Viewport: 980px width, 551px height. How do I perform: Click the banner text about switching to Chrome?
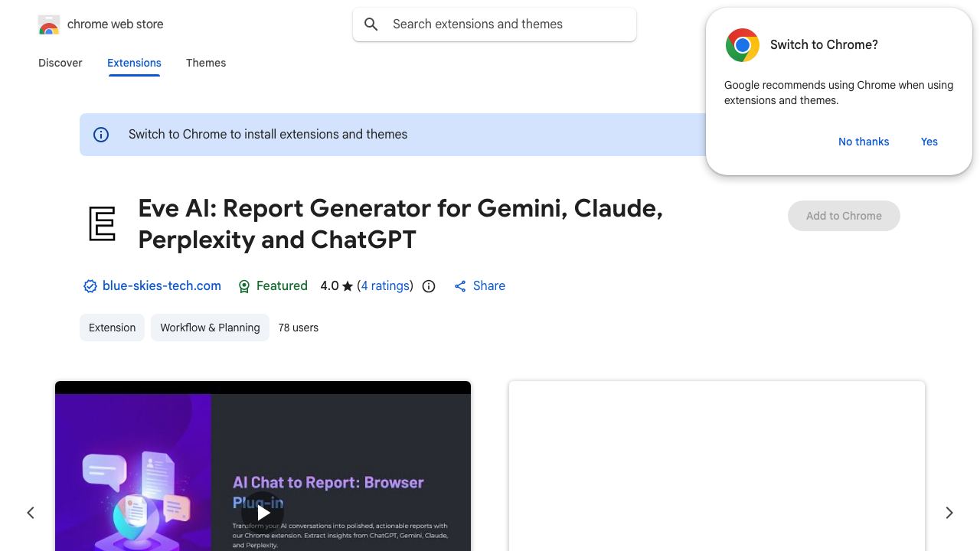tap(268, 135)
